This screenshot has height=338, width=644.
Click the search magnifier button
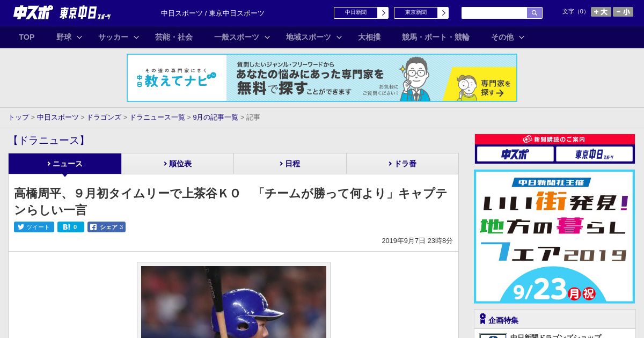point(535,13)
